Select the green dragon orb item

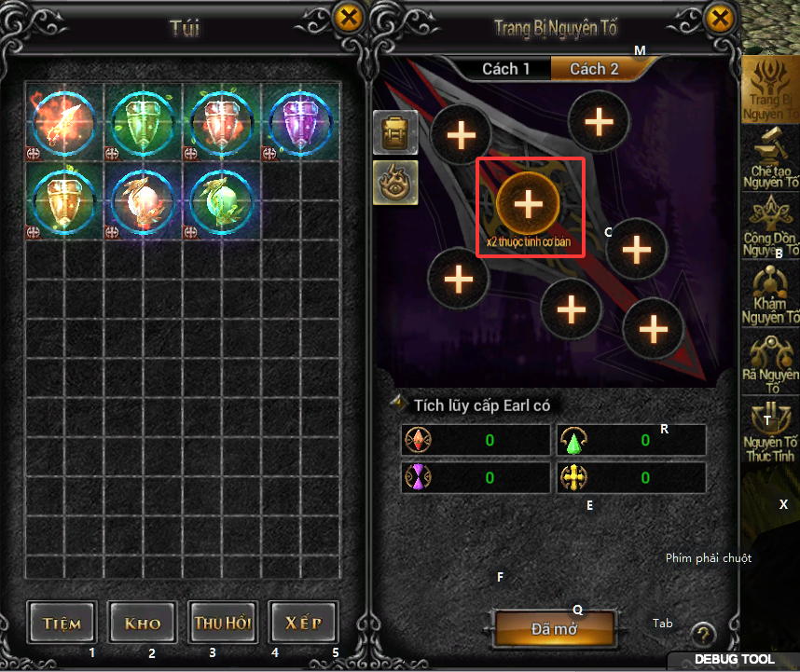222,201
